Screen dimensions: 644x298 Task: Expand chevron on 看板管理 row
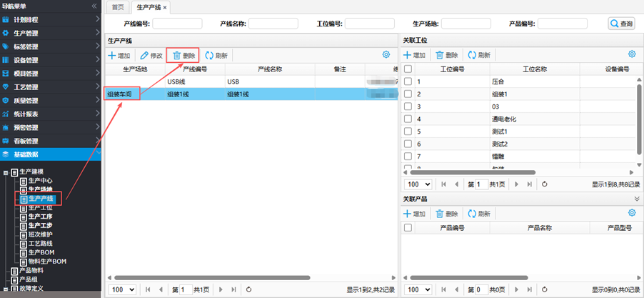pos(97,141)
